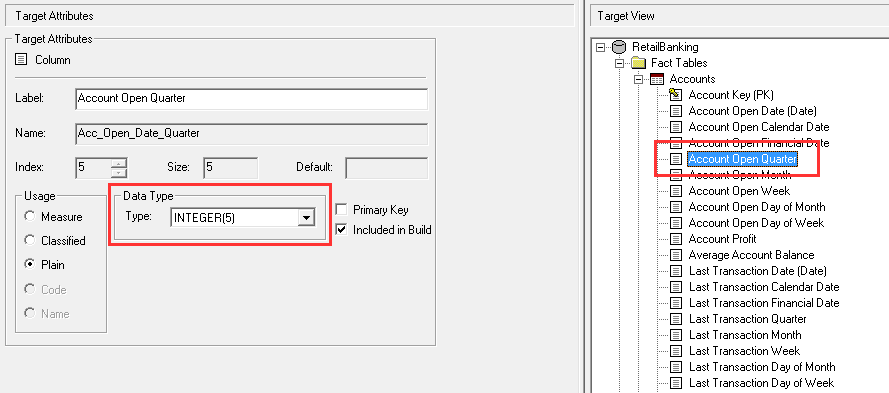Image resolution: width=889 pixels, height=393 pixels.
Task: Click the Label text field
Action: [x=251, y=99]
